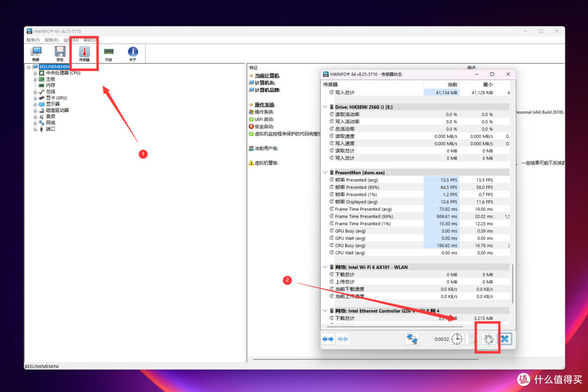The width and height of the screenshot is (588, 392).
Task: Click the 操作系统 heading in main window
Action: point(265,105)
